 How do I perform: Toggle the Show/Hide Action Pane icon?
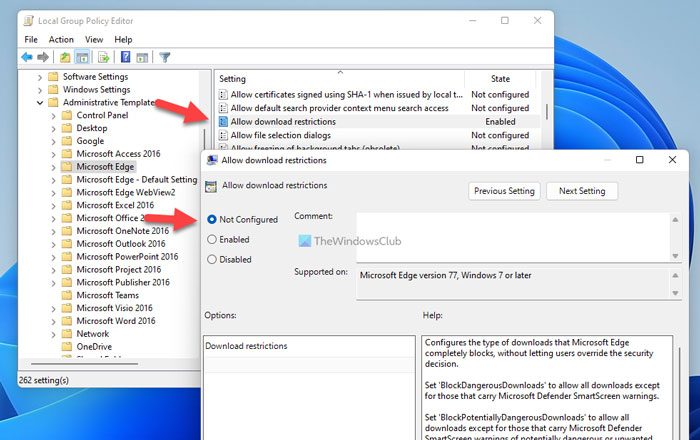coord(142,57)
